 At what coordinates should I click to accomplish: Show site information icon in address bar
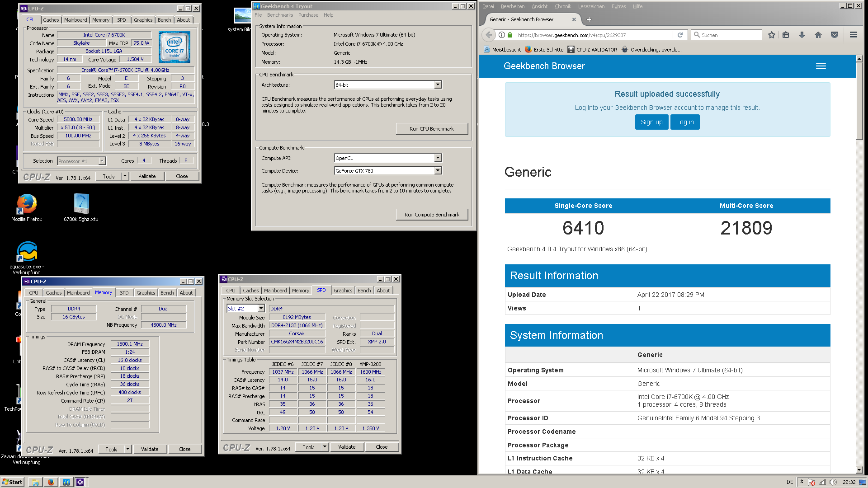pyautogui.click(x=502, y=35)
